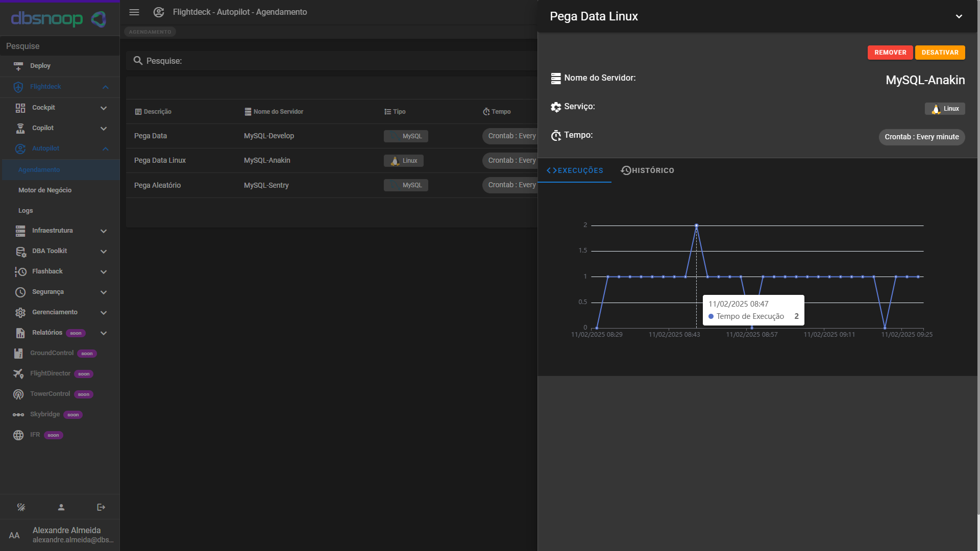Click the Linux service chip in panel
The width and height of the screenshot is (980, 551).
click(945, 109)
